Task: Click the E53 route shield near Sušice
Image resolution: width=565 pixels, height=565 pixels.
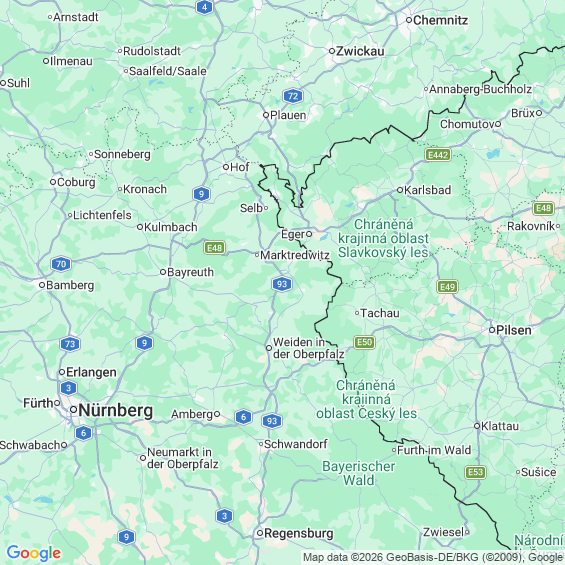Action: (476, 472)
